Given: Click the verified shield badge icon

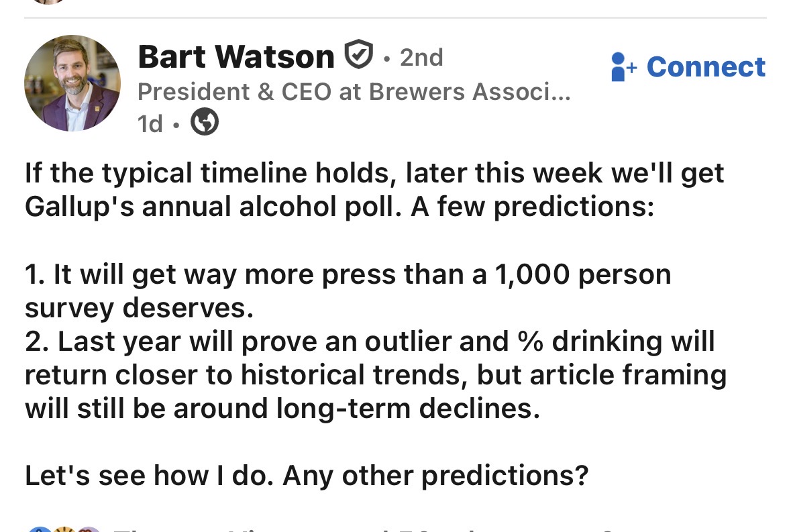Looking at the screenshot, I should pyautogui.click(x=359, y=54).
